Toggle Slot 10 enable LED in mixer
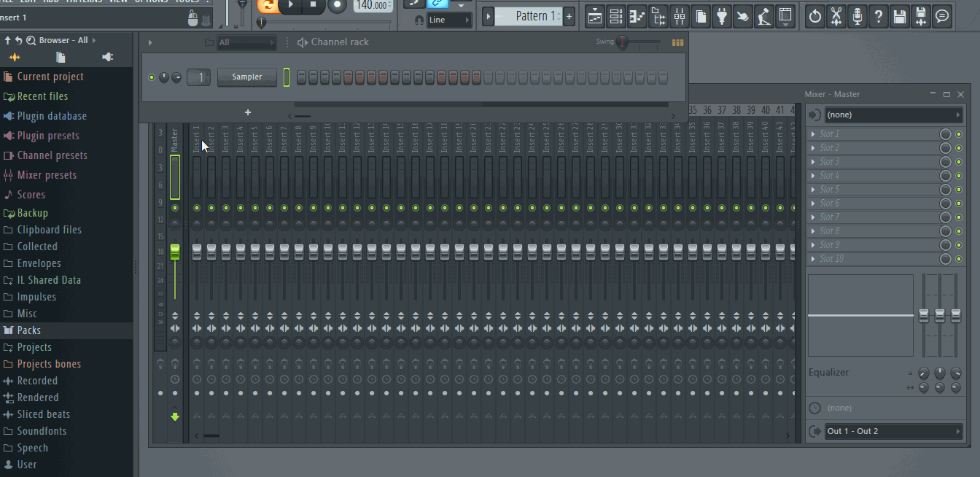This screenshot has width=980, height=477. (x=959, y=259)
